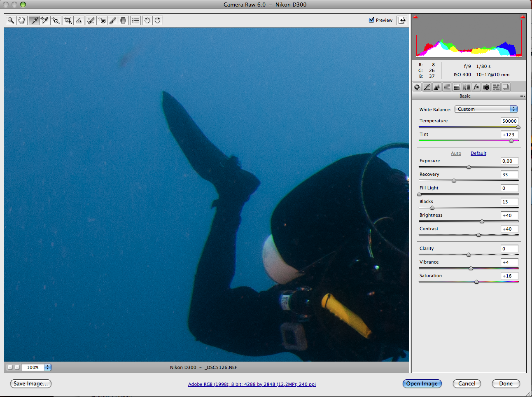532x397 pixels.
Task: Toggle shadow clipping warning in histogram
Action: 416,17
